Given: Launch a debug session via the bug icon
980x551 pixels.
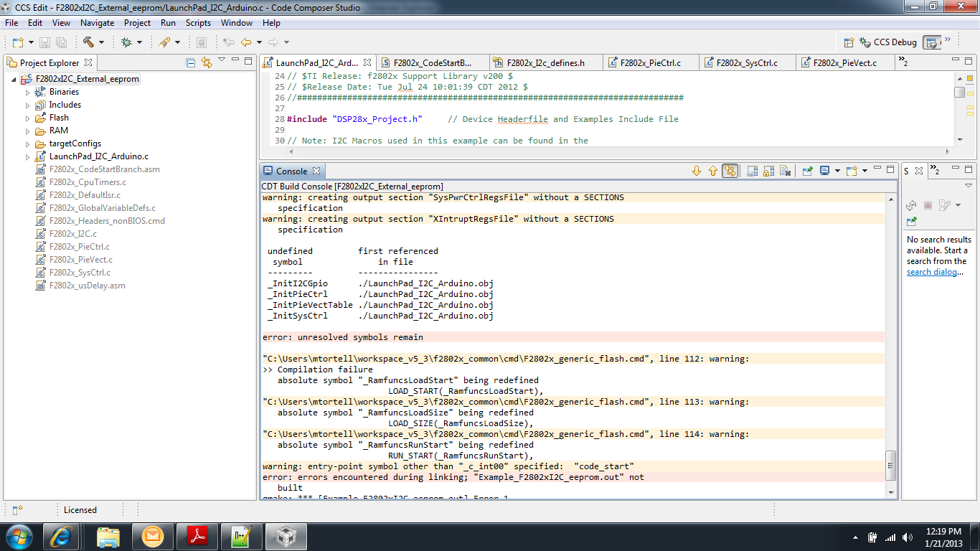Looking at the screenshot, I should 127,42.
